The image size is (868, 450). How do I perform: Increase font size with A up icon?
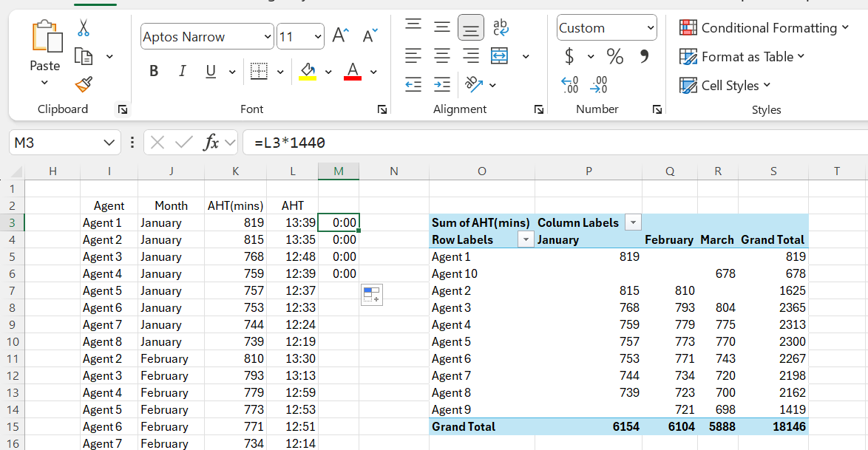[340, 36]
